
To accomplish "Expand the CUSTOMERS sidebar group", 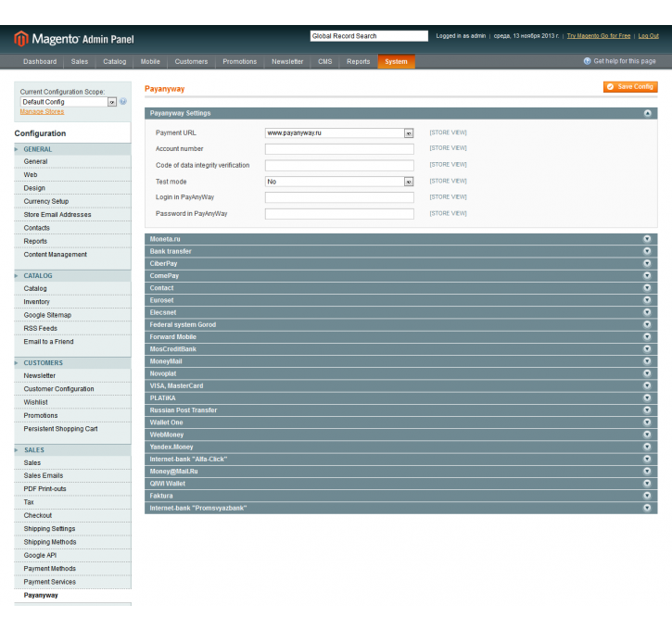I will click(x=72, y=363).
